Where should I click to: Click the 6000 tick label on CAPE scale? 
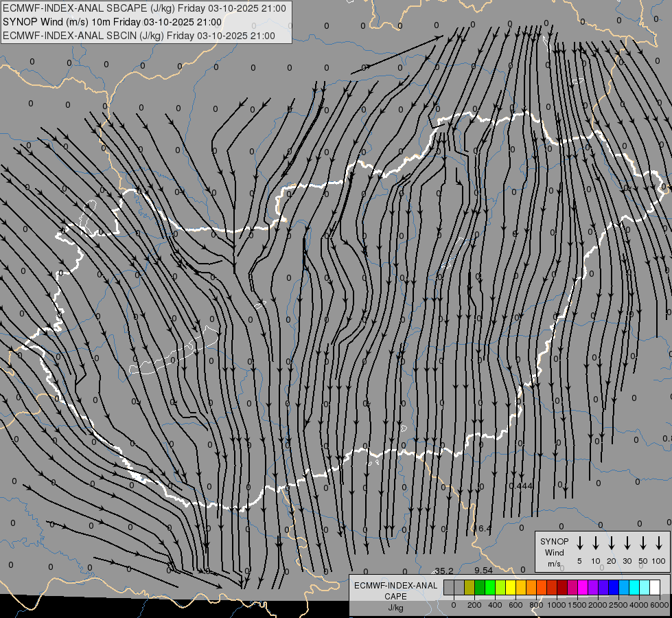[660, 605]
